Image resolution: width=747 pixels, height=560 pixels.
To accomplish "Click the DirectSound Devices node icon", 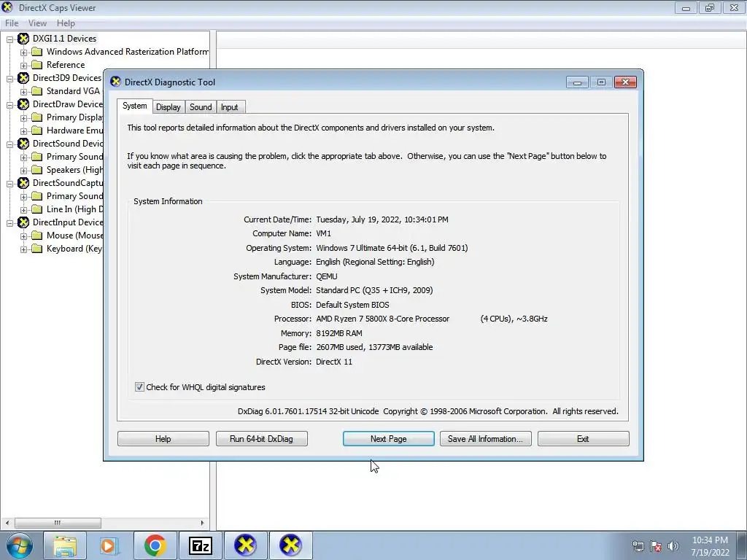I will point(23,144).
